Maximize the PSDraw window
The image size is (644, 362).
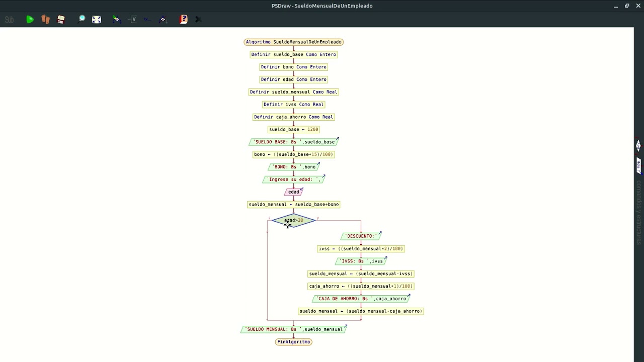point(627,6)
